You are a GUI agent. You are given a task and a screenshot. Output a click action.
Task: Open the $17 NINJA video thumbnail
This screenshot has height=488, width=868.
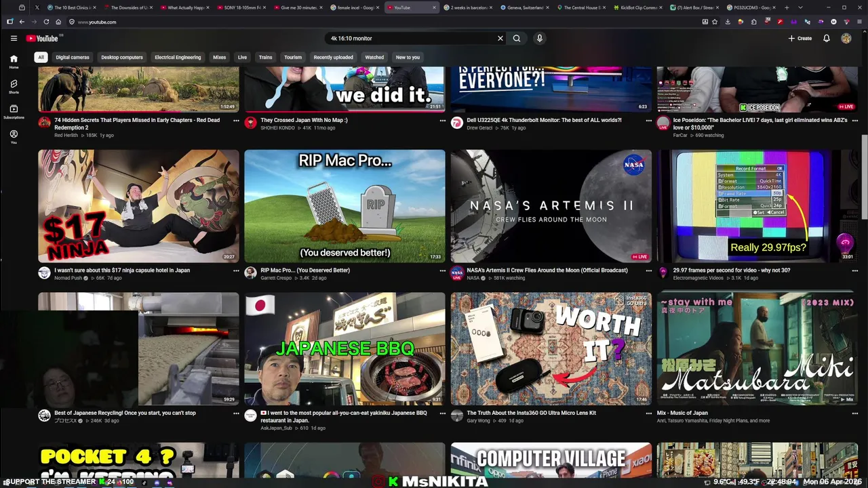point(138,206)
